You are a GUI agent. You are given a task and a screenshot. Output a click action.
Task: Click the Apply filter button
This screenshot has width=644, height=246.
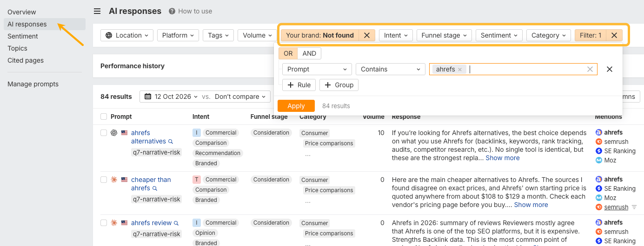click(x=296, y=106)
